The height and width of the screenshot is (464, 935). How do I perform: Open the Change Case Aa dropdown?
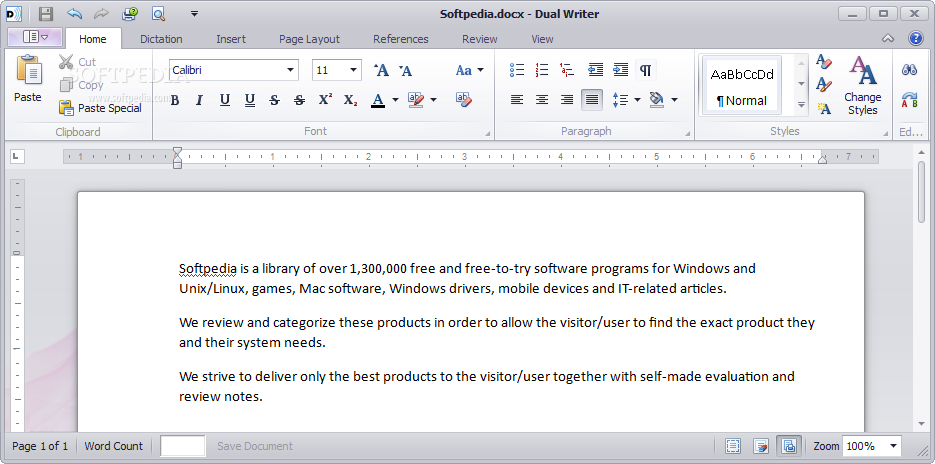point(469,70)
